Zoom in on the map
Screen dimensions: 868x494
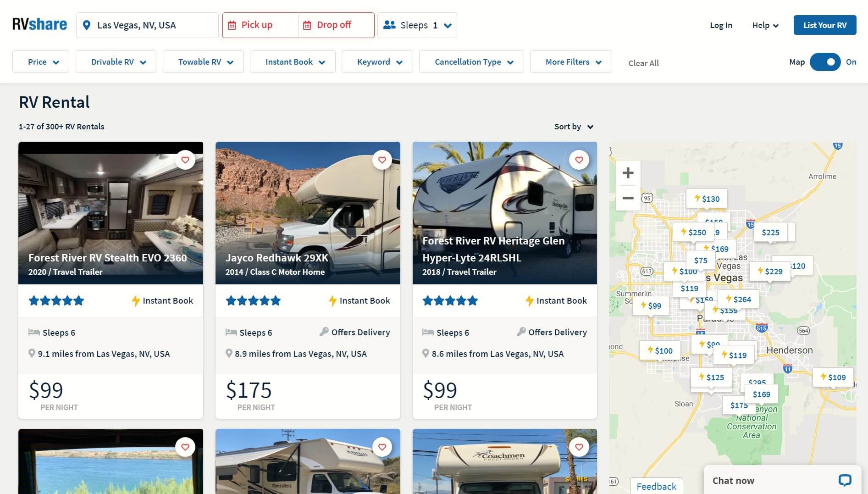click(628, 173)
